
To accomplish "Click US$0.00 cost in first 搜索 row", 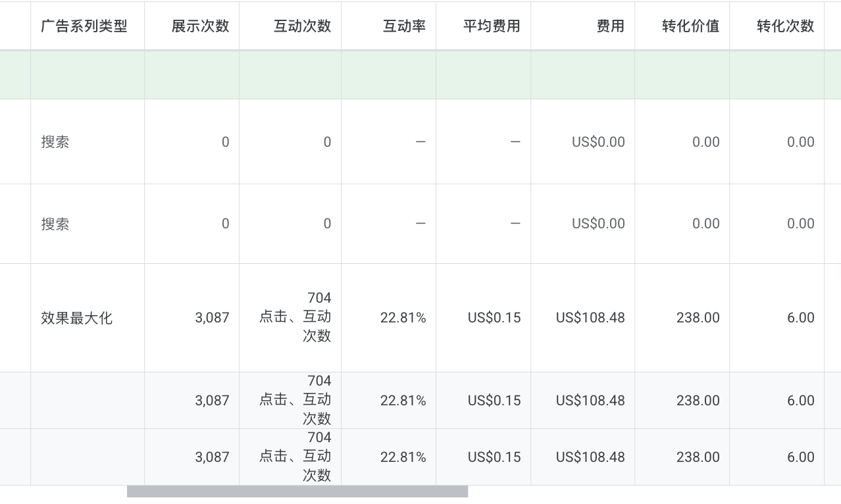I will [x=598, y=142].
